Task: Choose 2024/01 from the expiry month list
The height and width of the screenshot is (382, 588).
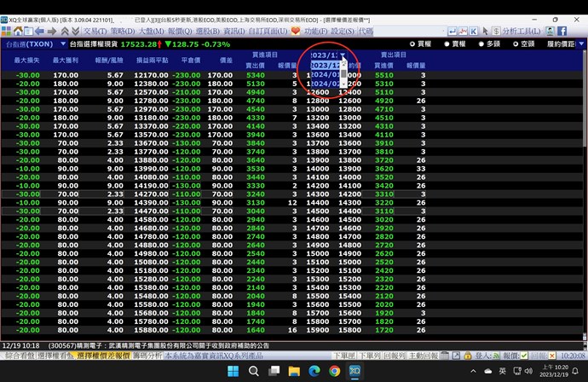Action: 326,74
